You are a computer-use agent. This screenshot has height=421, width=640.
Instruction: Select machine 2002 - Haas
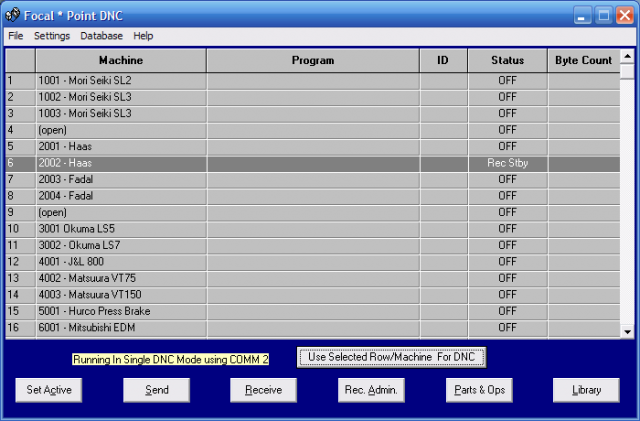pyautogui.click(x=121, y=163)
